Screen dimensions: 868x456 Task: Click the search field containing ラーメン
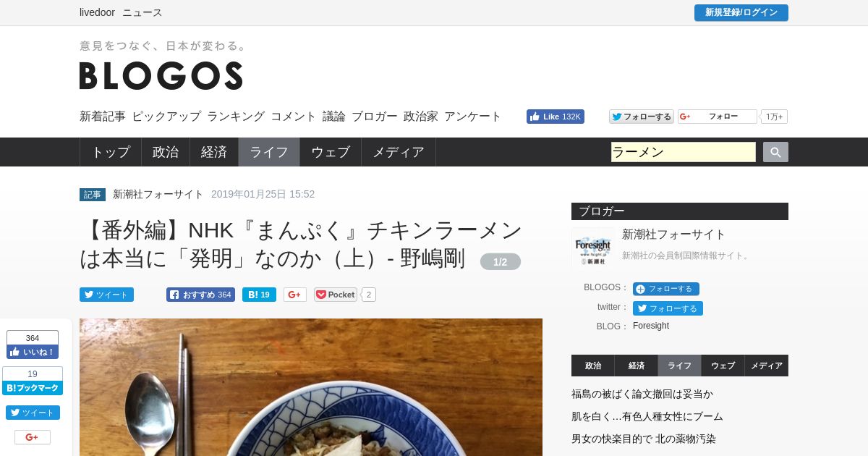[684, 152]
